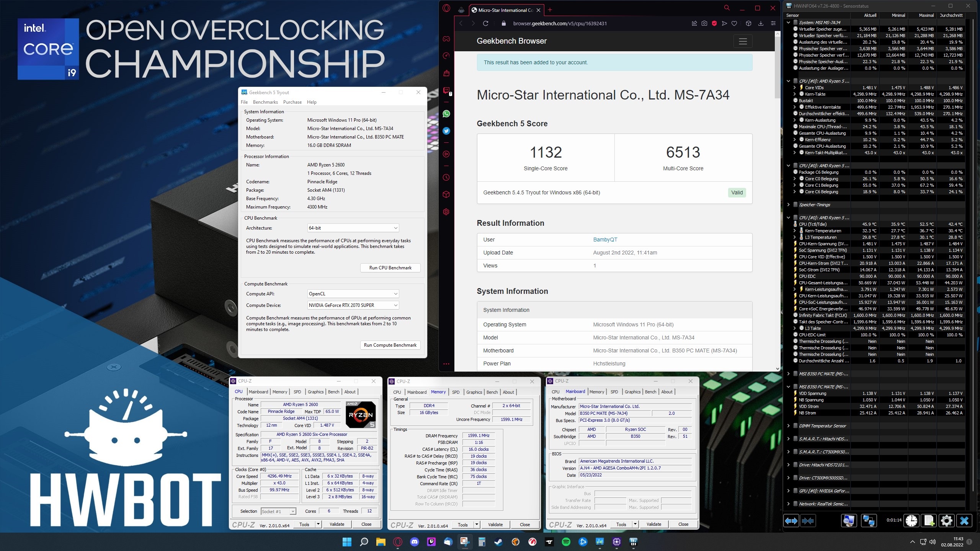Open Tools dropdown arrow in CPU-Z Memory window
The height and width of the screenshot is (551, 980).
[x=477, y=525]
